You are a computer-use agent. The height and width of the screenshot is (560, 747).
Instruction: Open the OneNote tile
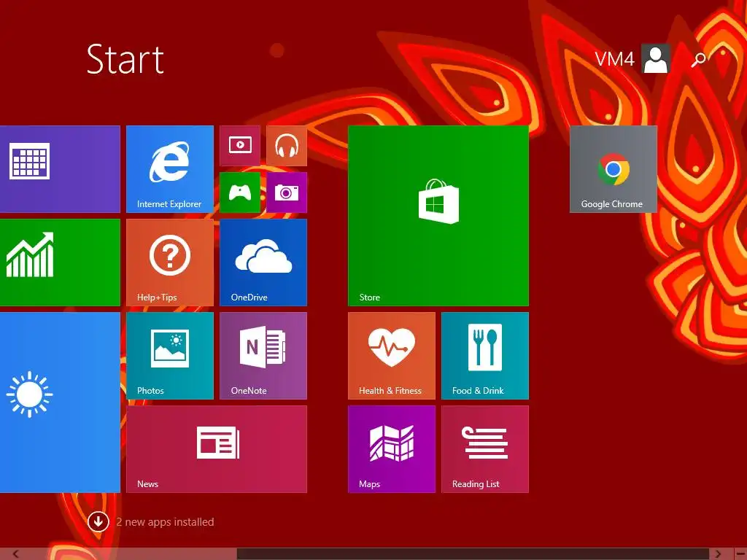263,356
